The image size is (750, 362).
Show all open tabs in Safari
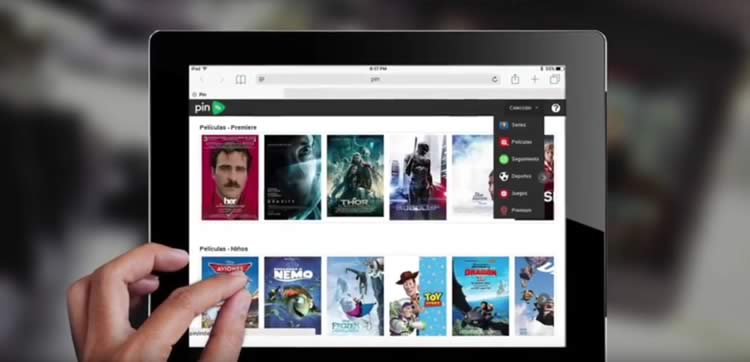point(554,79)
